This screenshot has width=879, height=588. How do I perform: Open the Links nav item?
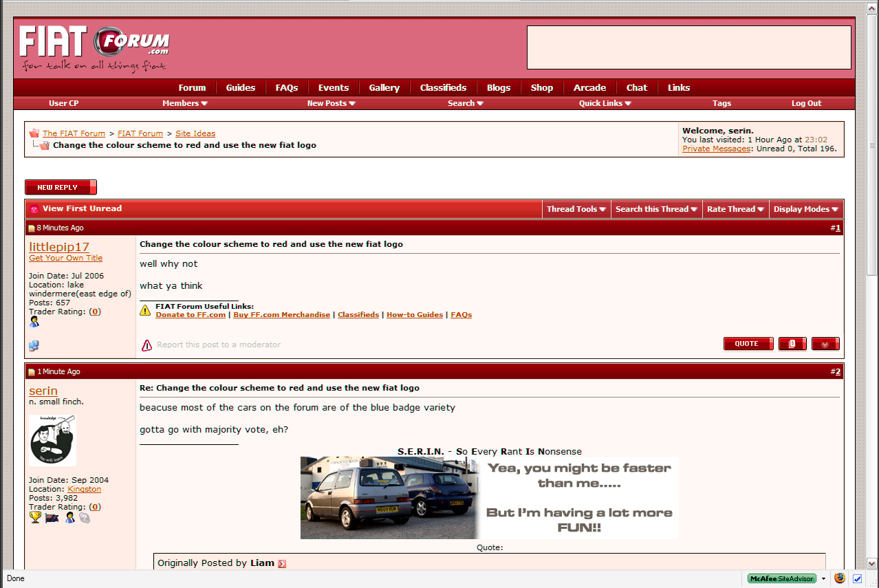(679, 87)
